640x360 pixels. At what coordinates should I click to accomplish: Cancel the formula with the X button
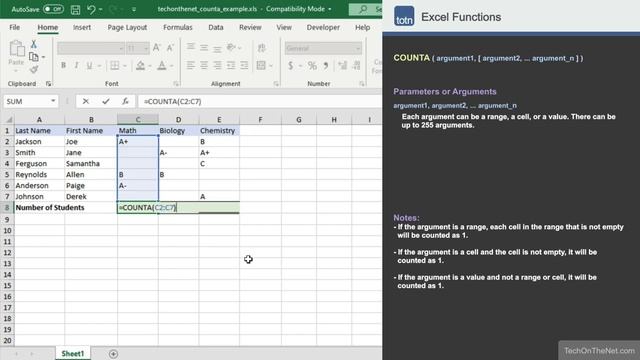click(x=86, y=101)
